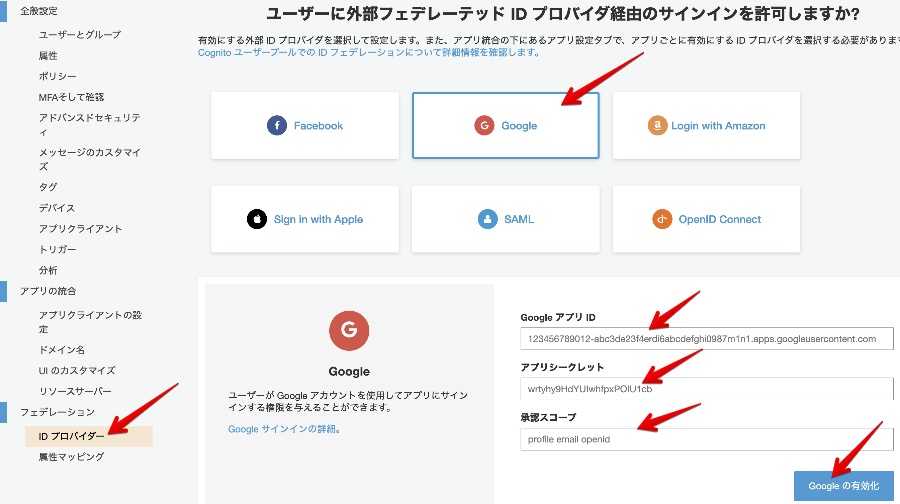
Task: Open トリガー in the sidebar
Action: pyautogui.click(x=57, y=249)
